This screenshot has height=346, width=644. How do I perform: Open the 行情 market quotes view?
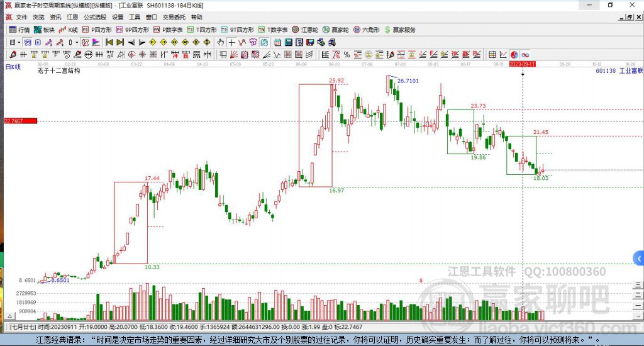tap(19, 30)
